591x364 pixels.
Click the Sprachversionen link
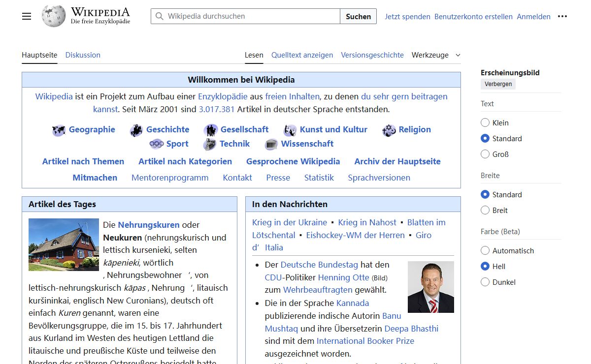[x=379, y=178]
